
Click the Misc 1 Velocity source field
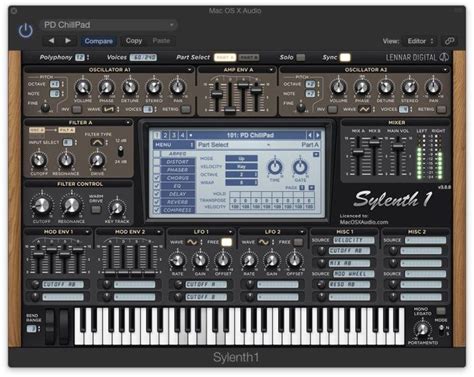point(353,240)
